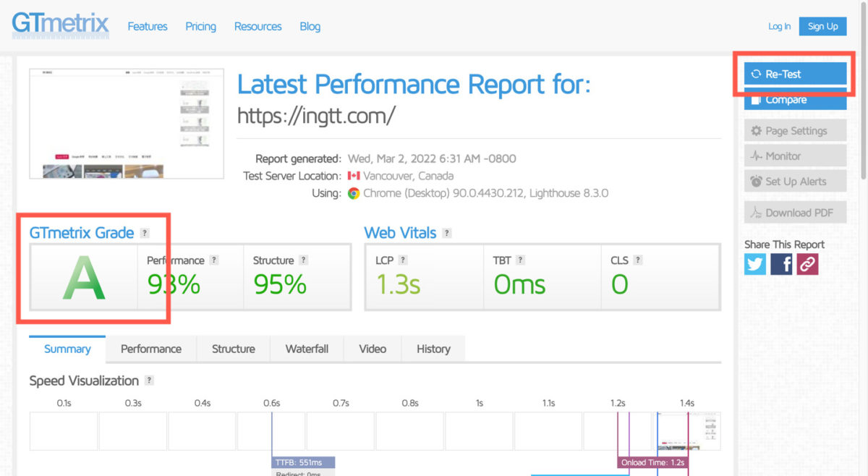Copy report link with chain icon
The image size is (868, 476).
point(807,264)
